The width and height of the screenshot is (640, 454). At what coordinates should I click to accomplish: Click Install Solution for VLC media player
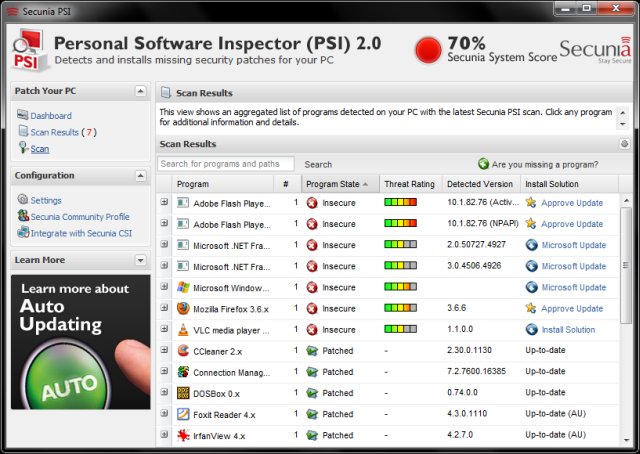point(568,330)
